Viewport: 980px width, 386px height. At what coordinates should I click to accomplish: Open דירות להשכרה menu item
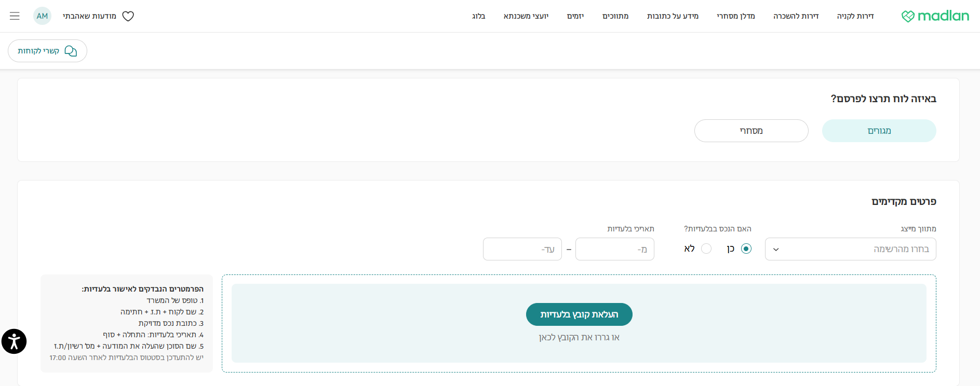pos(796,16)
